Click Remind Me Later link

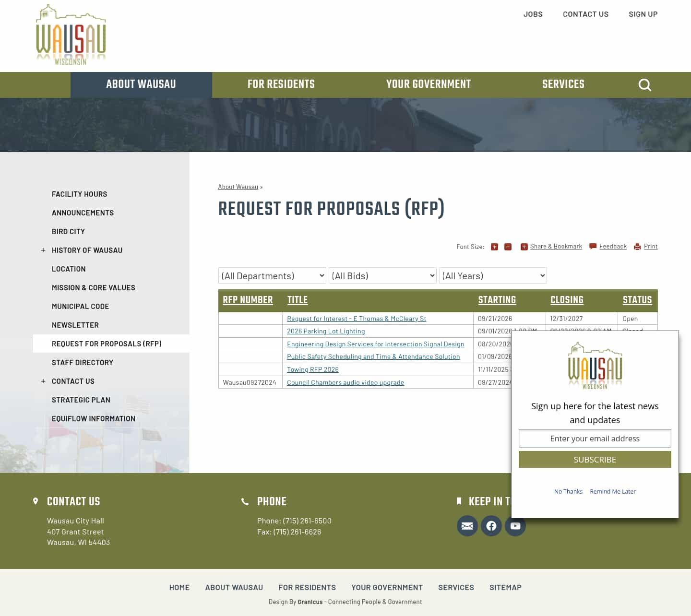(613, 491)
